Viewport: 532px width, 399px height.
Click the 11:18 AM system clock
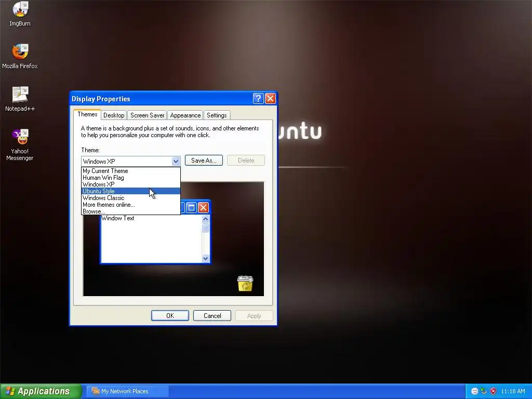tap(513, 391)
